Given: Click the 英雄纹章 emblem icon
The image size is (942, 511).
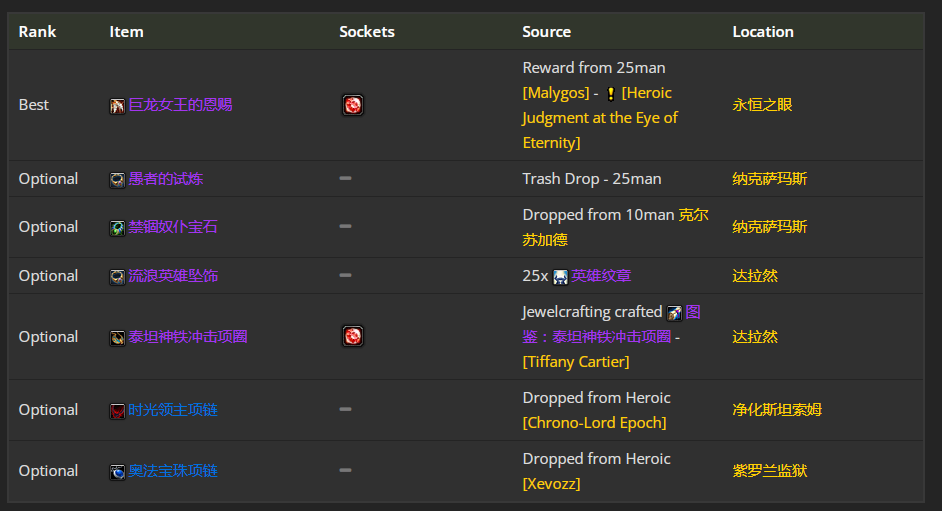Looking at the screenshot, I should (560, 277).
